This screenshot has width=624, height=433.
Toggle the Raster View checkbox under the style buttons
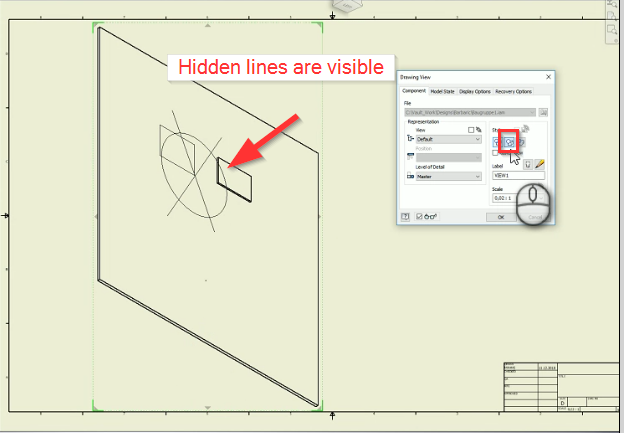pos(495,153)
